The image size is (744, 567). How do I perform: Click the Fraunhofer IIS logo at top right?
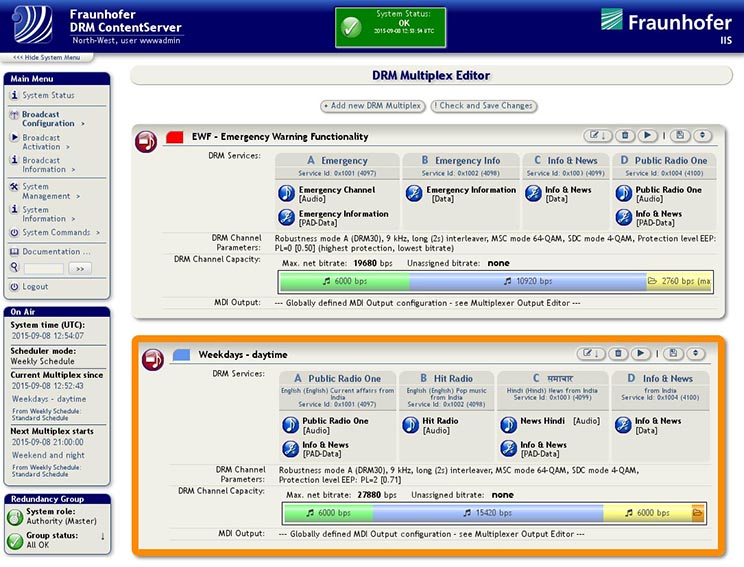[667, 25]
